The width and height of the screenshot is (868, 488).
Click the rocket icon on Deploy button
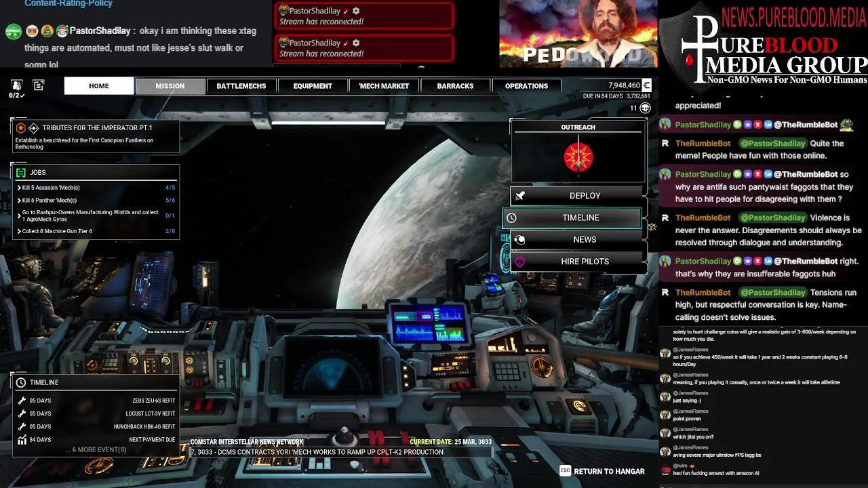(x=520, y=196)
